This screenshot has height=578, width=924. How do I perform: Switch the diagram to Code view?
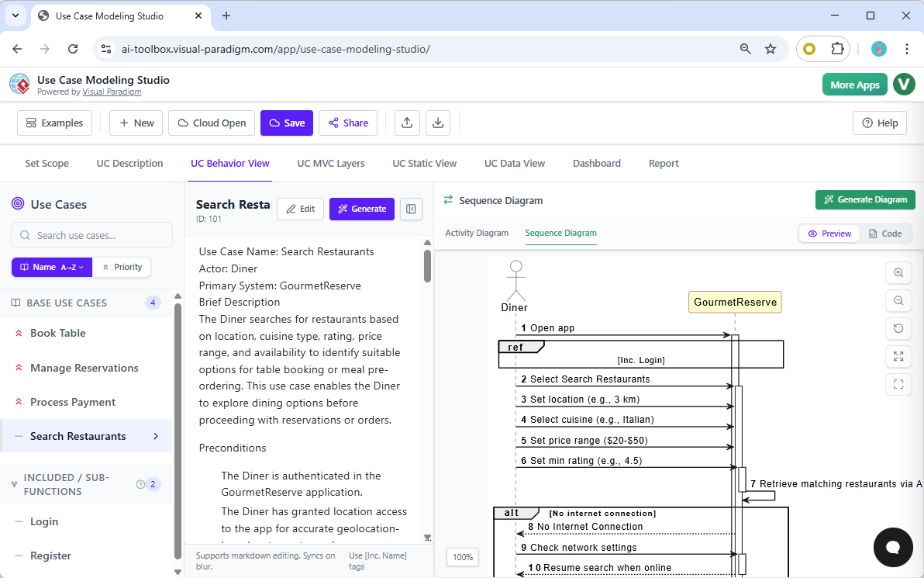tap(887, 234)
